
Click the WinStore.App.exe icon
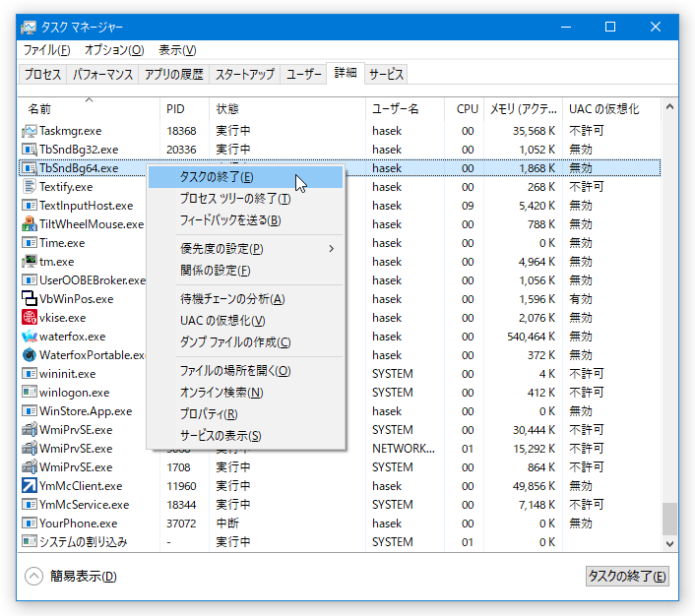point(30,410)
